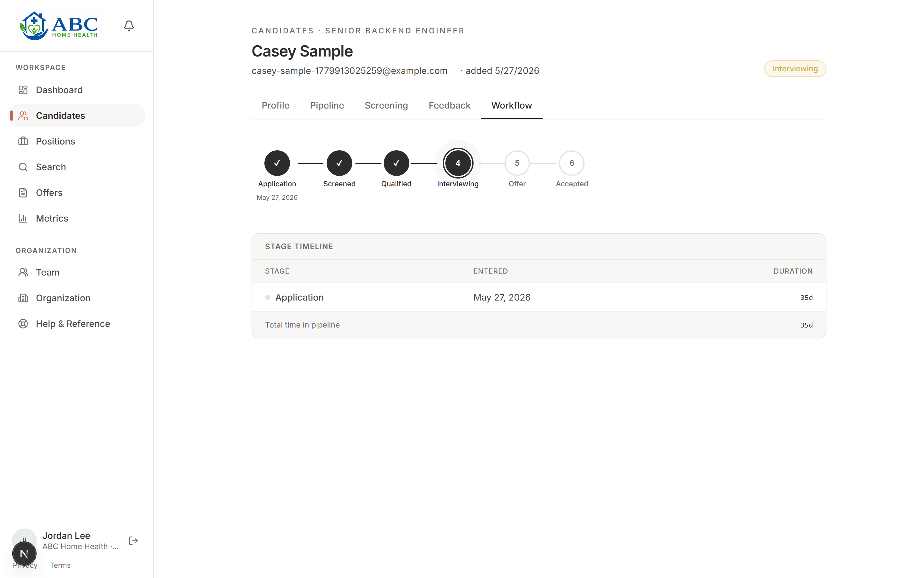
Task: Click the Application row 35d duration
Action: point(806,297)
